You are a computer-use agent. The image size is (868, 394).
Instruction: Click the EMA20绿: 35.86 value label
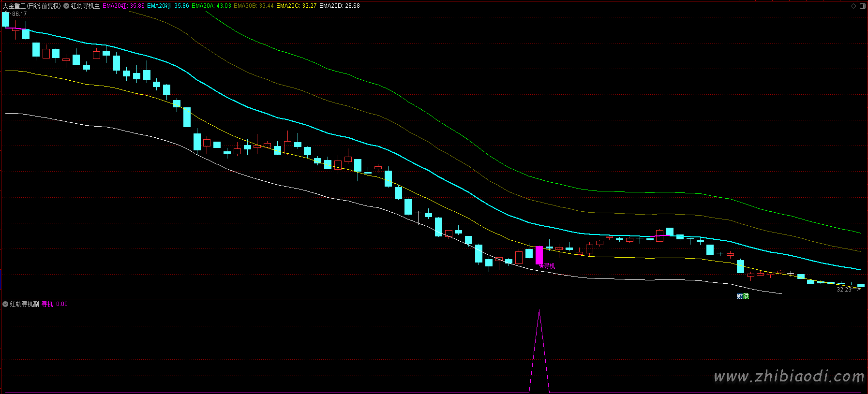pos(168,6)
